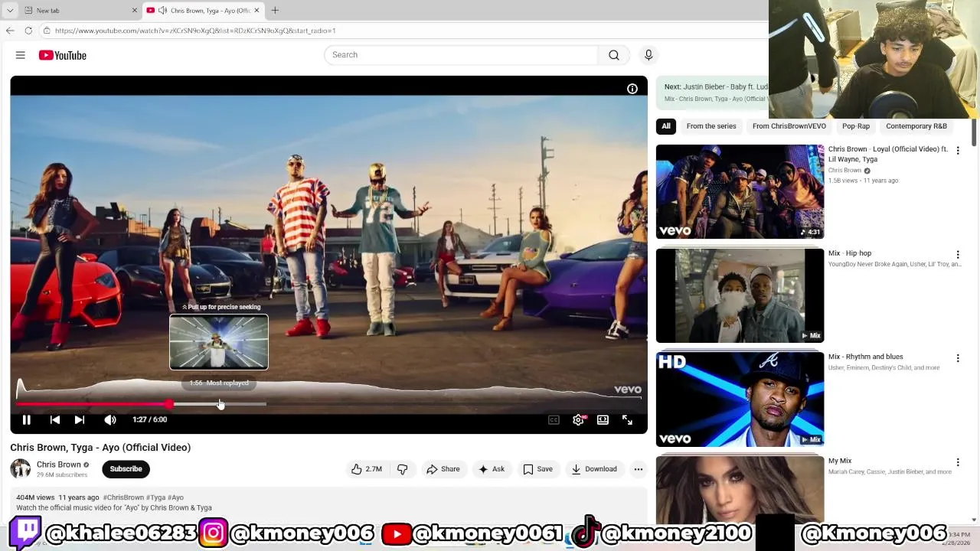Click the red progress scrubber handle
Image resolution: width=980 pixels, height=551 pixels.
tap(168, 403)
